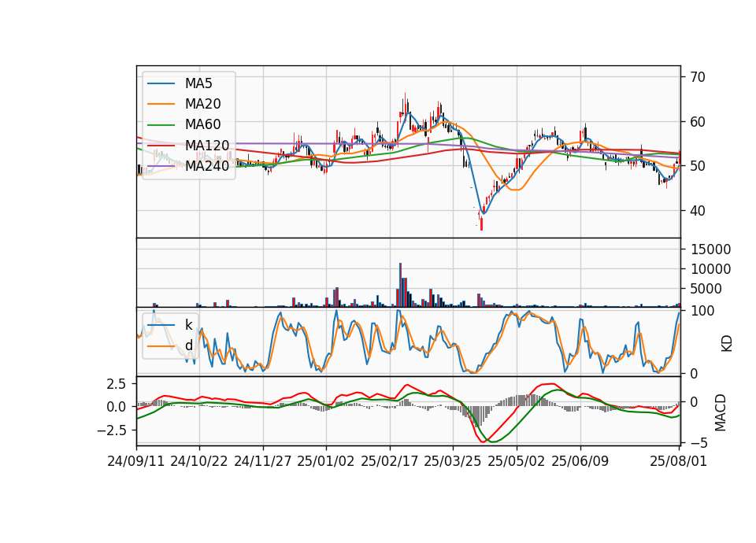This screenshot has height=543, width=756.
Task: Click the blue MA5 legend line sample
Action: 161,83
